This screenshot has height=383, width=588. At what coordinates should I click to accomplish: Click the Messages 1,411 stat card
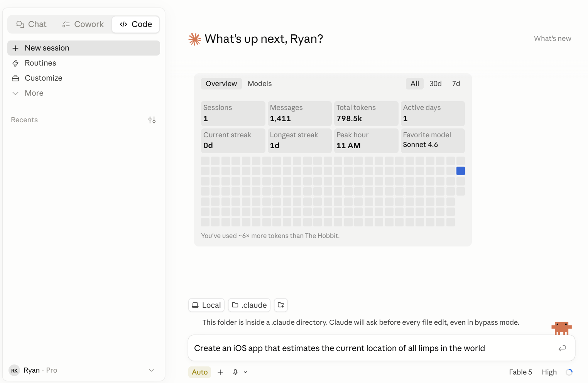point(300,113)
